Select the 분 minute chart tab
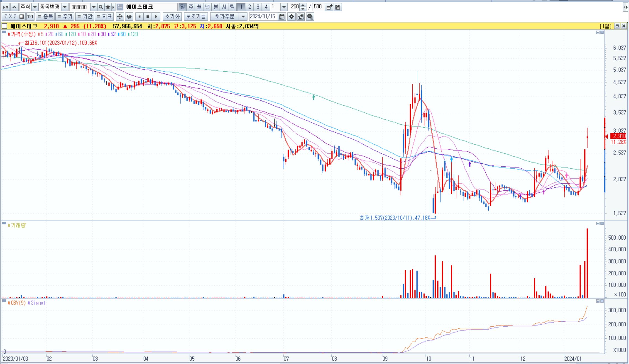Image resolution: width=629 pixels, height=364 pixels. pyautogui.click(x=216, y=7)
